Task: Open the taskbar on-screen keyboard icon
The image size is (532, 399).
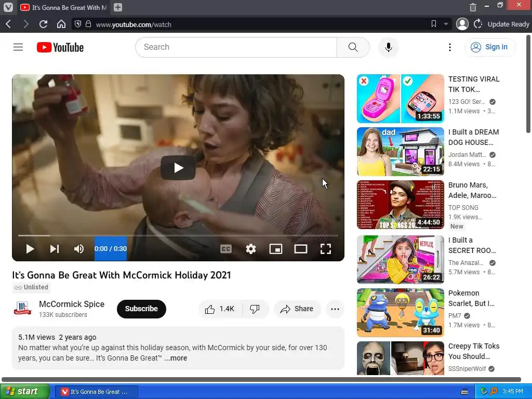Action: (464, 392)
